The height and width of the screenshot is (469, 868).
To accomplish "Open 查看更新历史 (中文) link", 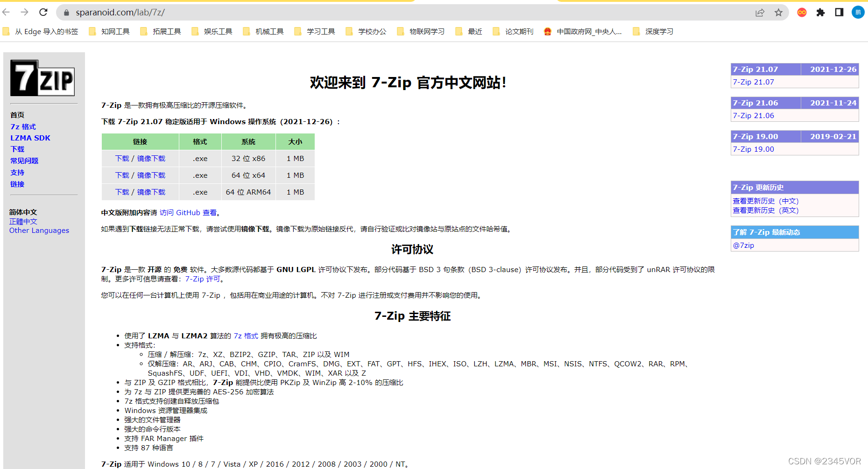I will coord(766,201).
